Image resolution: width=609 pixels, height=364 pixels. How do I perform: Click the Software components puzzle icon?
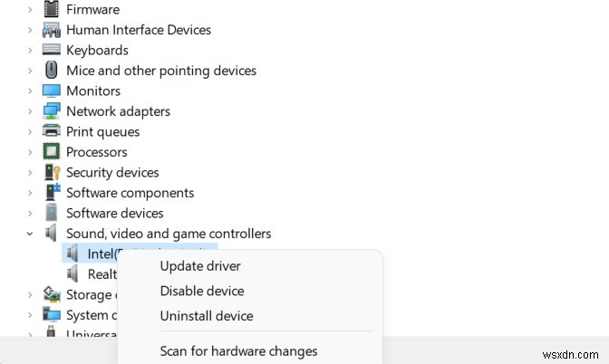tap(52, 193)
